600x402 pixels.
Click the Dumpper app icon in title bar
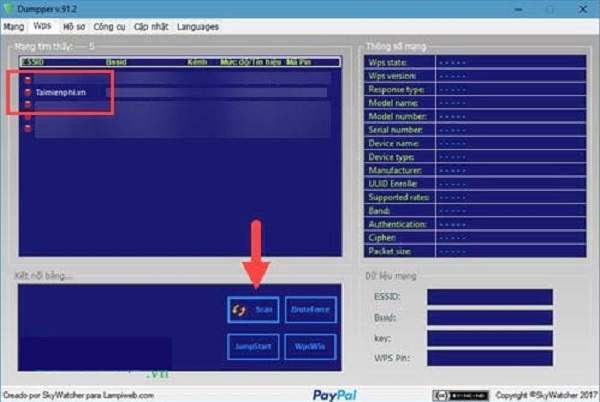click(8, 8)
